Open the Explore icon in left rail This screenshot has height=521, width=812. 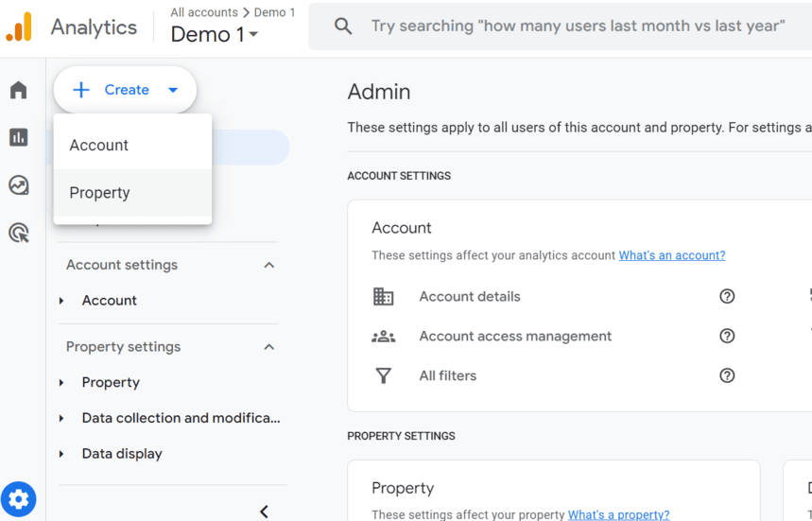pyautogui.click(x=19, y=185)
